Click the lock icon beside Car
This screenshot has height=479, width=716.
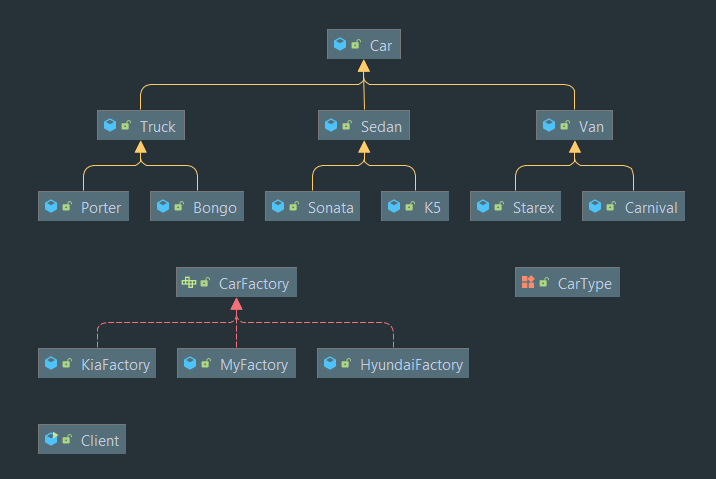(x=356, y=44)
